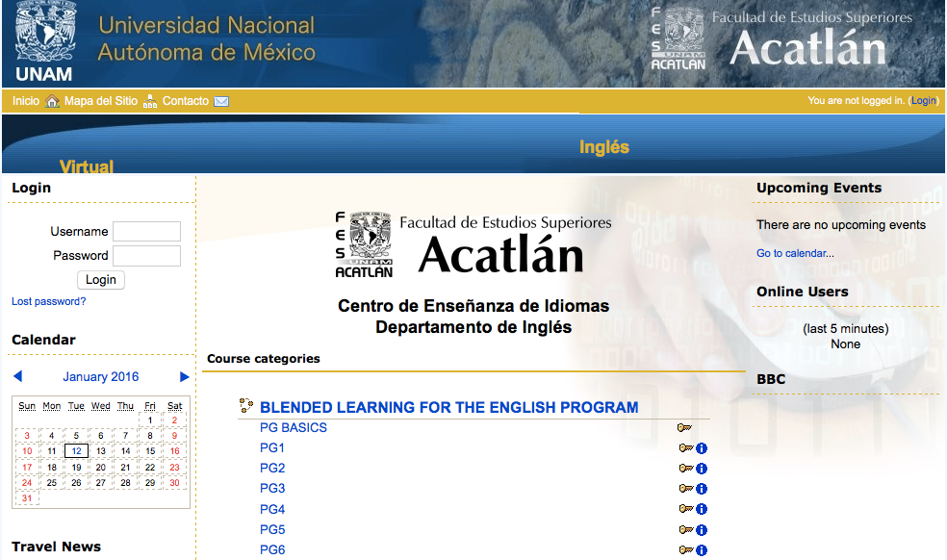Click the key icon for PG1
Viewport: 947px width, 560px height.
[x=686, y=448]
